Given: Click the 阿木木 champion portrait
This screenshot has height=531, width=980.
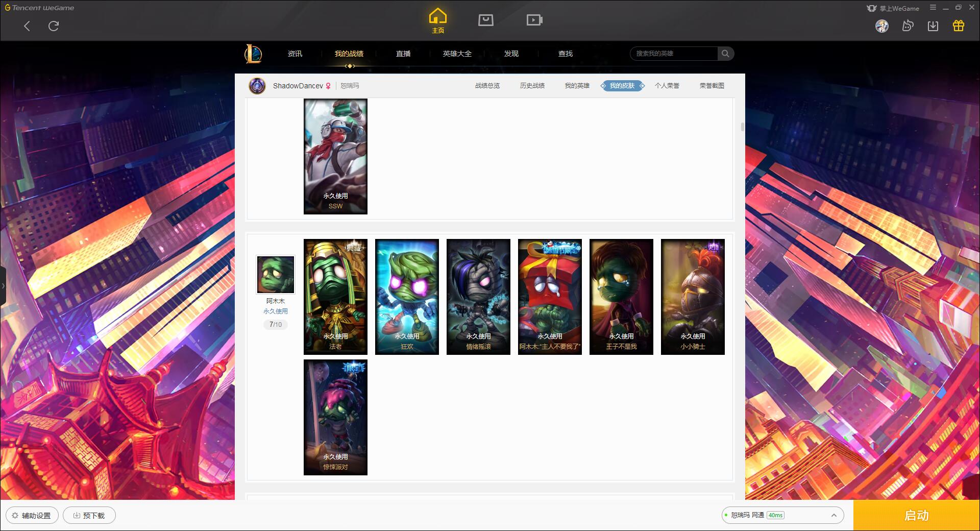Looking at the screenshot, I should [x=276, y=275].
